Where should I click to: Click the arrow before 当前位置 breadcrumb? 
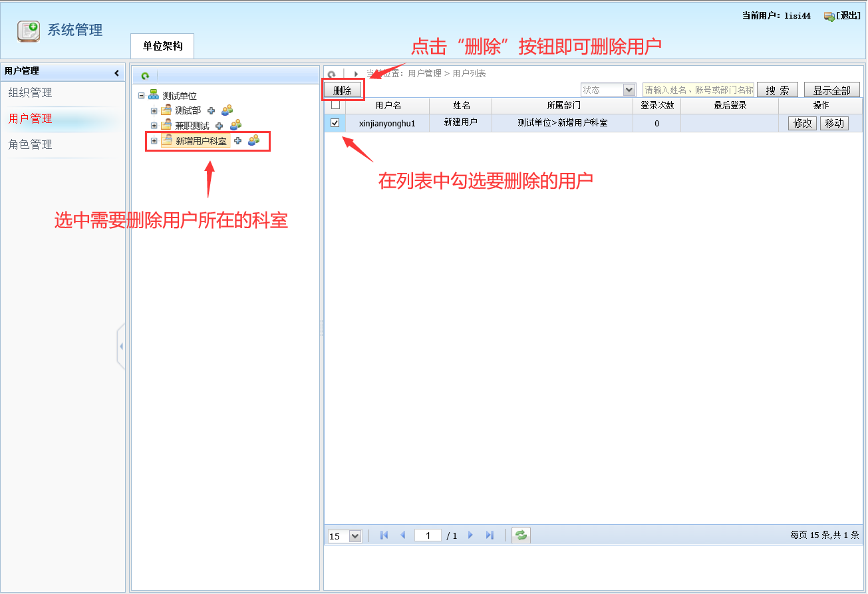click(356, 74)
